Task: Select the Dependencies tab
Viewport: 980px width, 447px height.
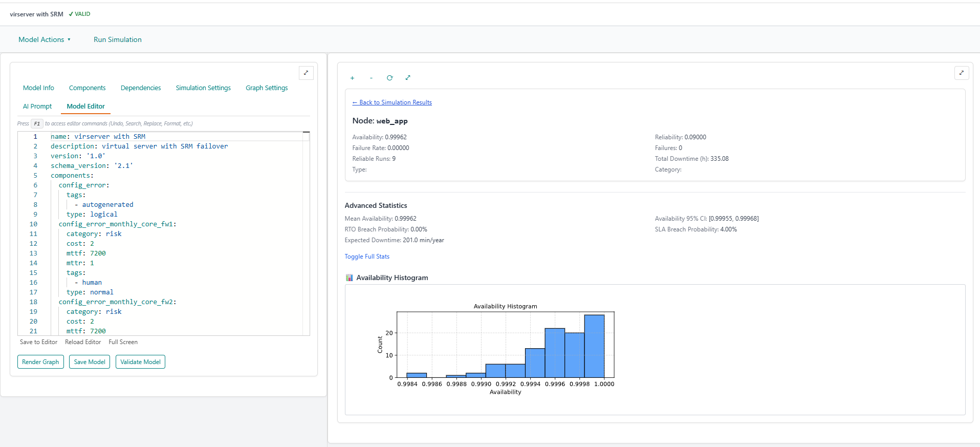Action: [x=141, y=88]
